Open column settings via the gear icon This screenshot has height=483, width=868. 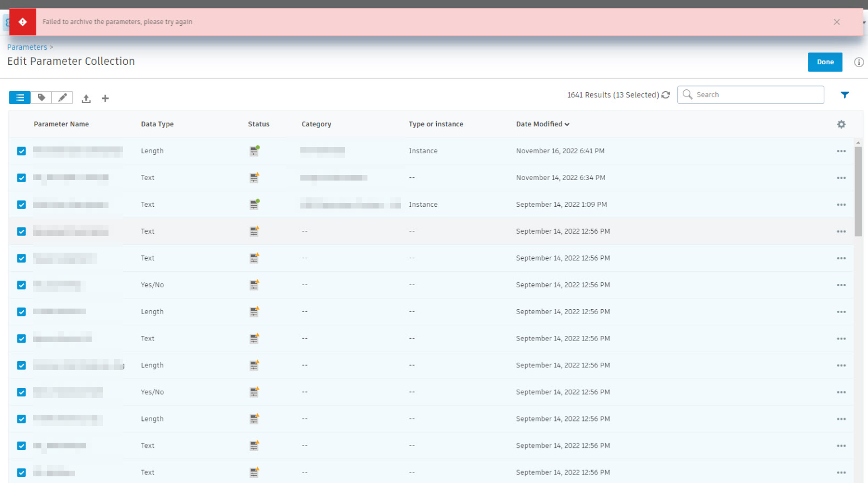point(842,124)
